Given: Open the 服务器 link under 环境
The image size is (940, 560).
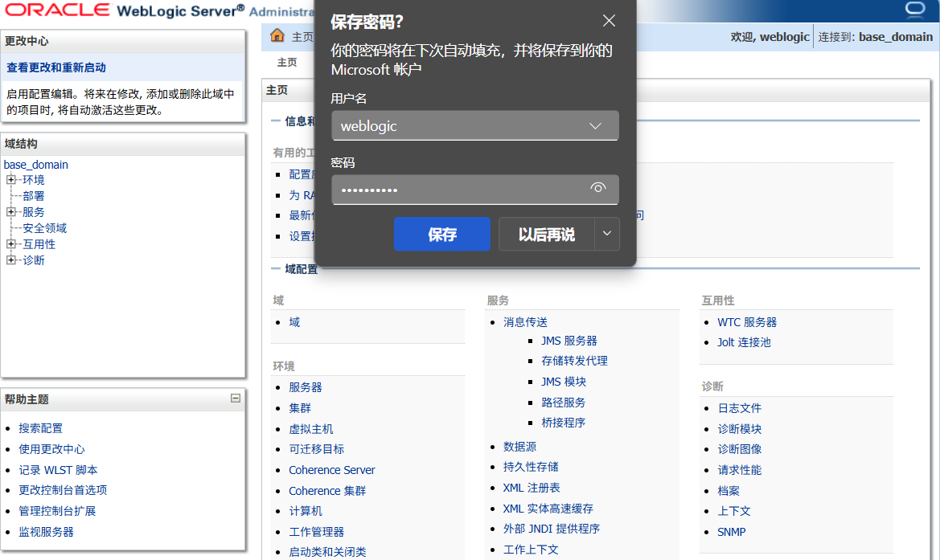Looking at the screenshot, I should (306, 387).
